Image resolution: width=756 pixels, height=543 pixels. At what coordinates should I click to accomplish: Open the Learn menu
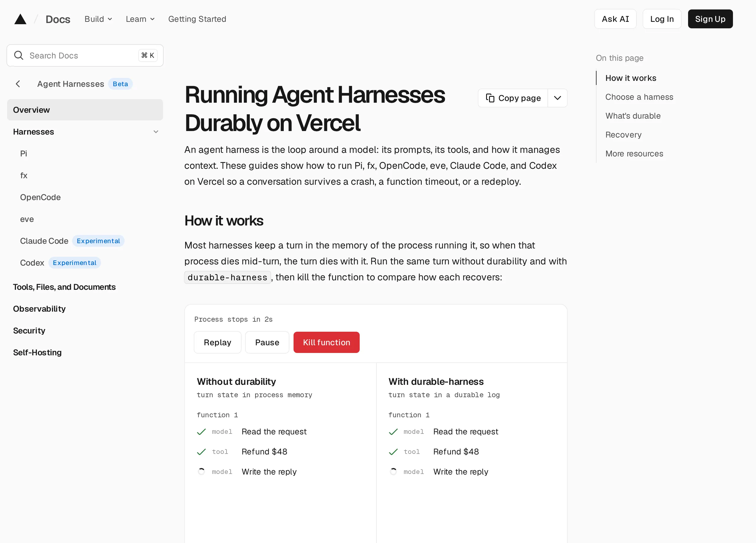140,19
